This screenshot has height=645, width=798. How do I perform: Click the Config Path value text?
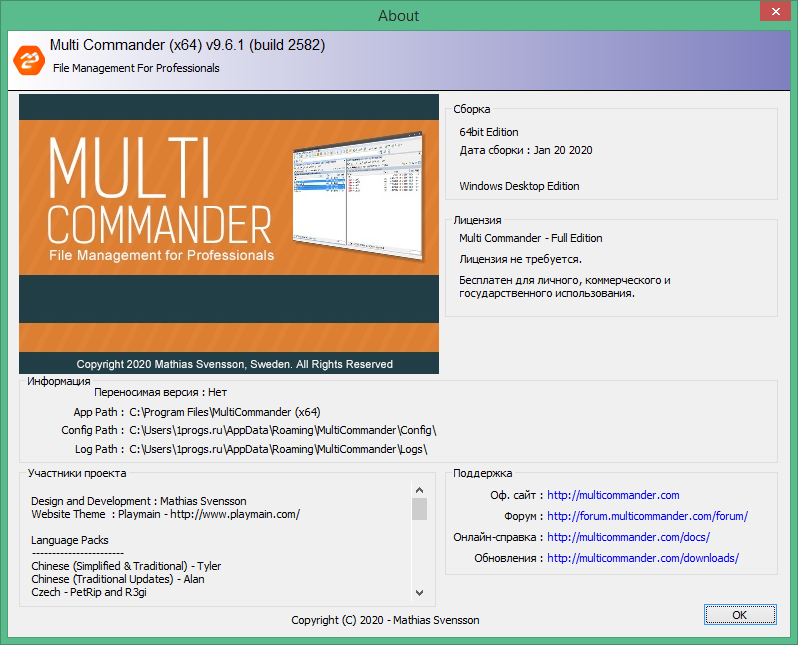[283, 430]
